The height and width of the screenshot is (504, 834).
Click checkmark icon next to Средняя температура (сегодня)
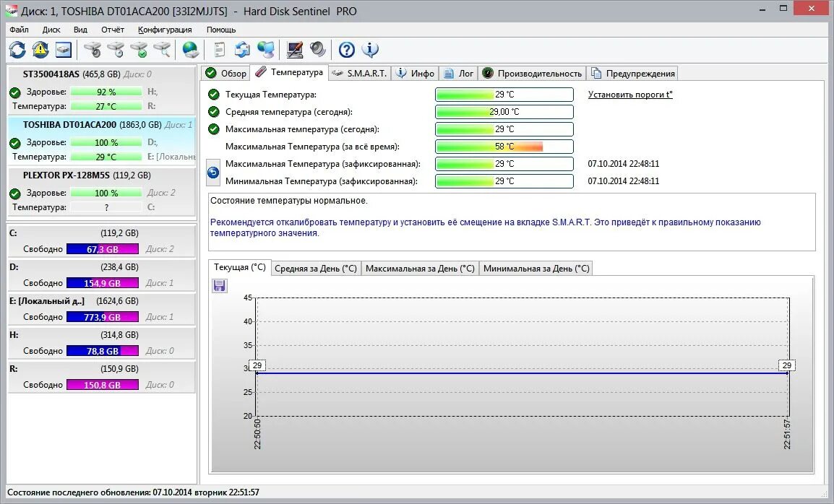coord(214,112)
